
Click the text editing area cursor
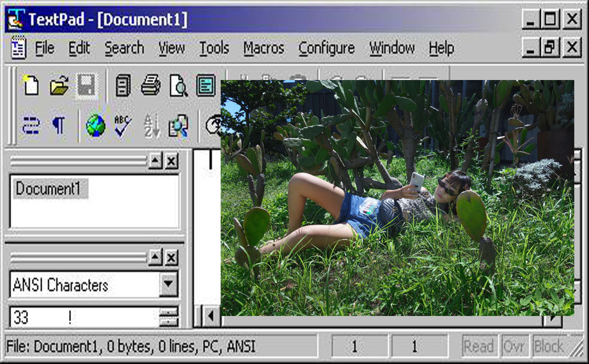210,159
